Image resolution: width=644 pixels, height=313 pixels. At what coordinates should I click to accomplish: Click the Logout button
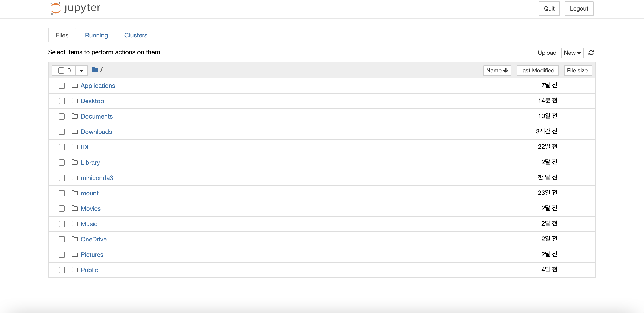579,8
